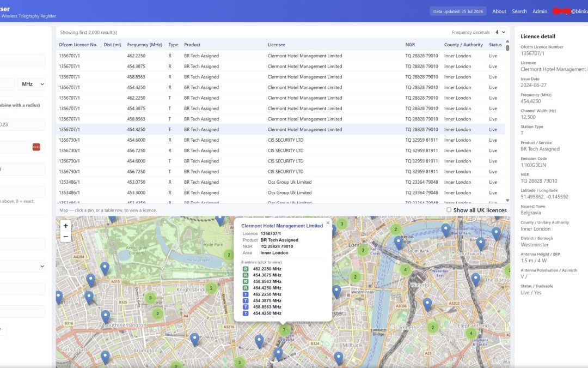588x368 pixels.
Task: Select the first table row 462.2250 type R
Action: tap(280, 56)
